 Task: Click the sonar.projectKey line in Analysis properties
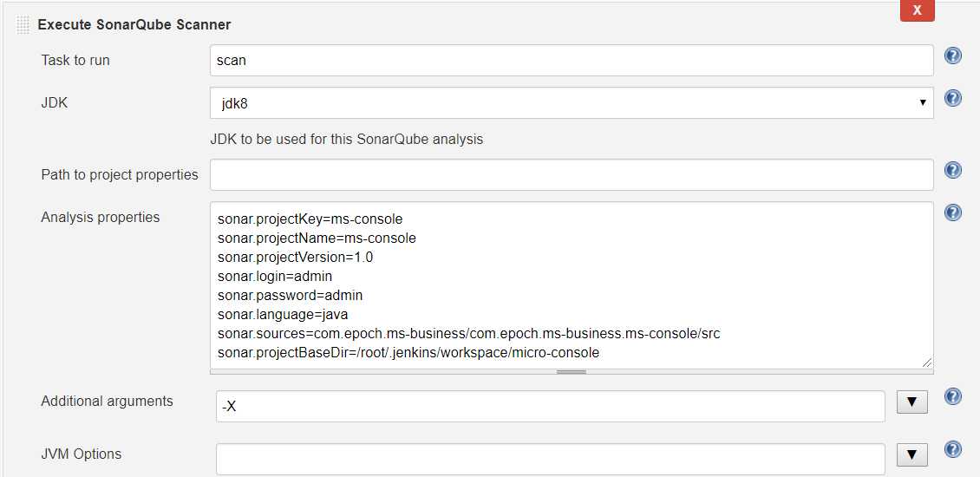click(310, 219)
